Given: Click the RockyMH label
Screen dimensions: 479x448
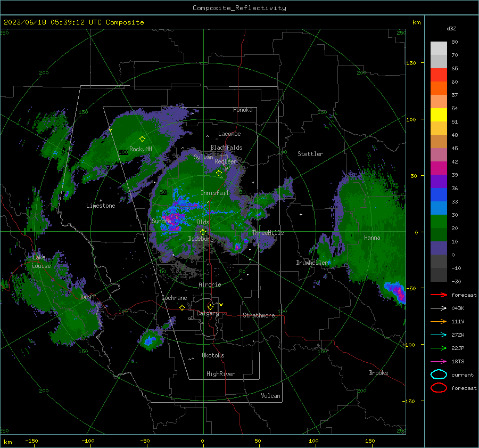Looking at the screenshot, I should (141, 149).
